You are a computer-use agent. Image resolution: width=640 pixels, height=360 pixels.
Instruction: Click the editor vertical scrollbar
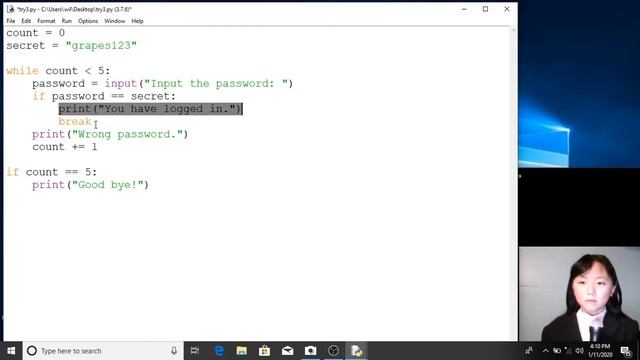tap(513, 183)
